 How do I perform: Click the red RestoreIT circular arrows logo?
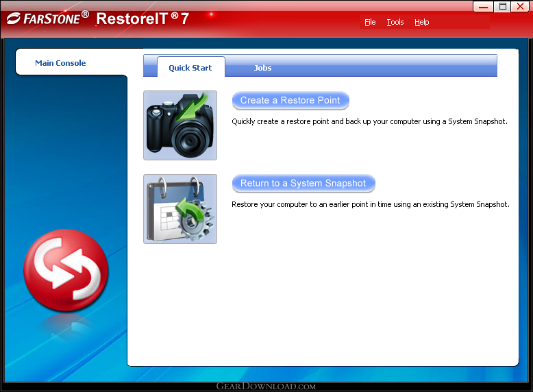click(66, 270)
